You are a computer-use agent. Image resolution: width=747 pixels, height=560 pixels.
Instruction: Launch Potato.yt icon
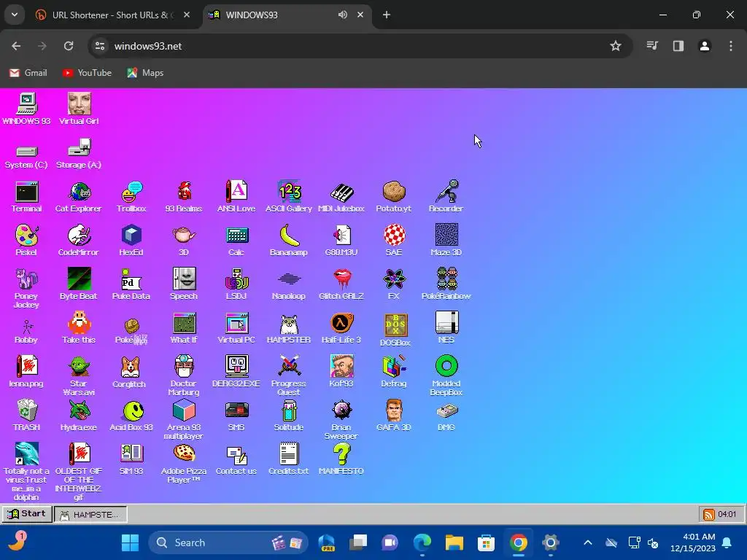point(393,197)
